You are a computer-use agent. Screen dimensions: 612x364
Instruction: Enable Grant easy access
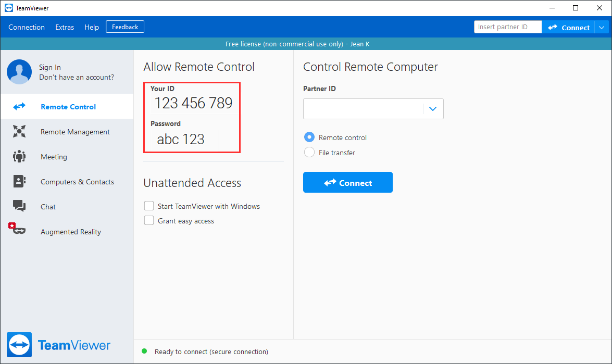[149, 220]
